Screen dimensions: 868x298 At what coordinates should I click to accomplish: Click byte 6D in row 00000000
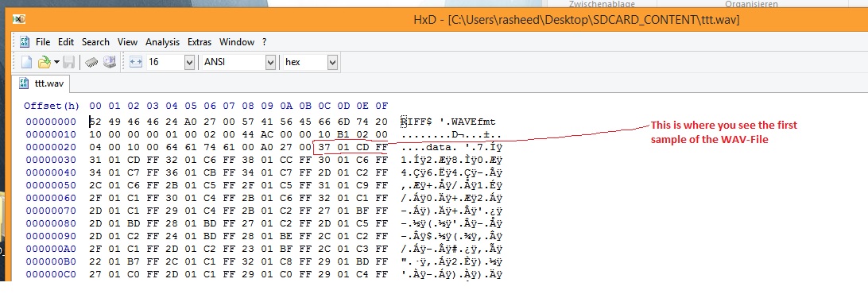[343, 122]
